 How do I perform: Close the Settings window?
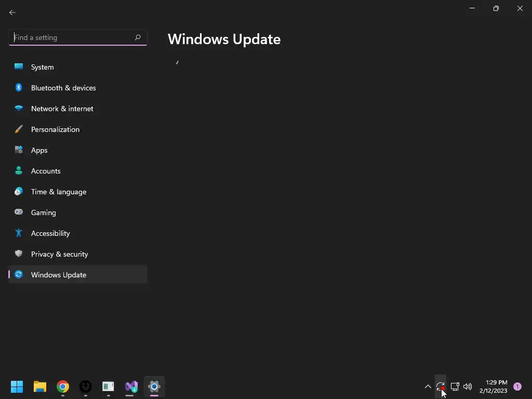click(x=520, y=8)
